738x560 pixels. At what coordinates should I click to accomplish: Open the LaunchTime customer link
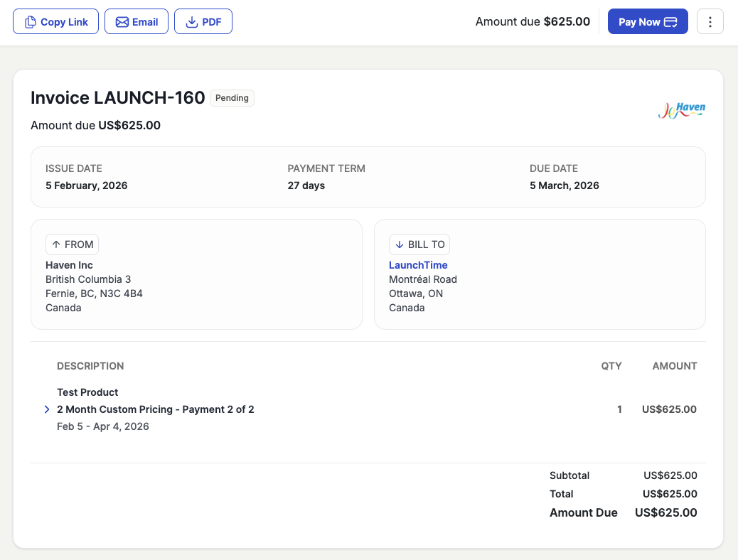tap(418, 265)
